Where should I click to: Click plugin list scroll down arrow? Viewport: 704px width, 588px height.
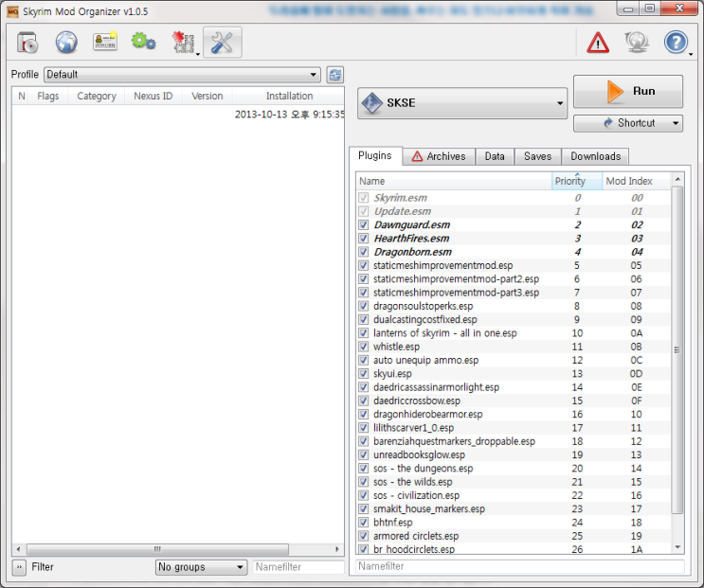(677, 547)
